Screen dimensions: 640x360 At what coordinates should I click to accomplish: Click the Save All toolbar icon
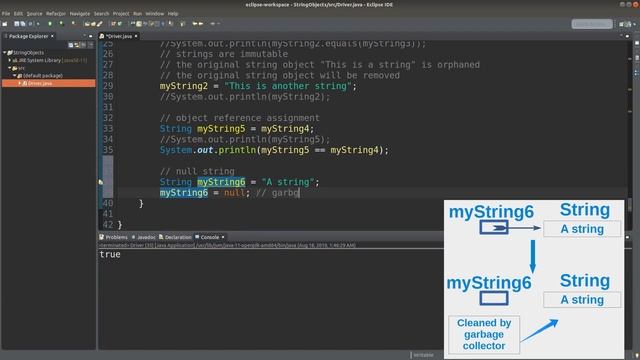23,24
